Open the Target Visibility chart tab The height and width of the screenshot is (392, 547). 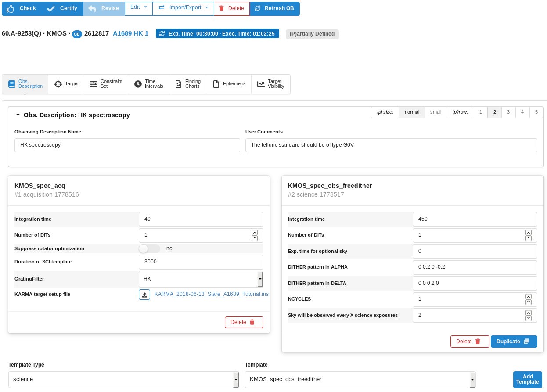[x=271, y=84]
